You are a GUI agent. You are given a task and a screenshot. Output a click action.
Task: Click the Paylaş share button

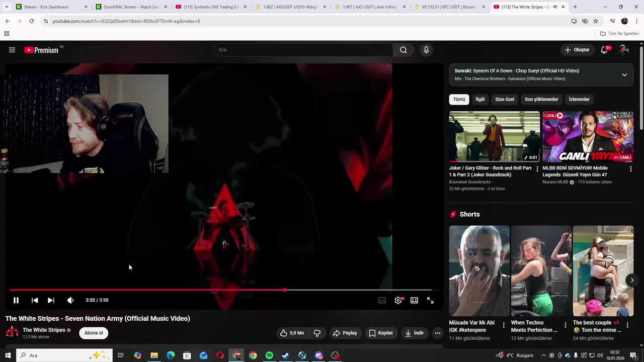(345, 333)
